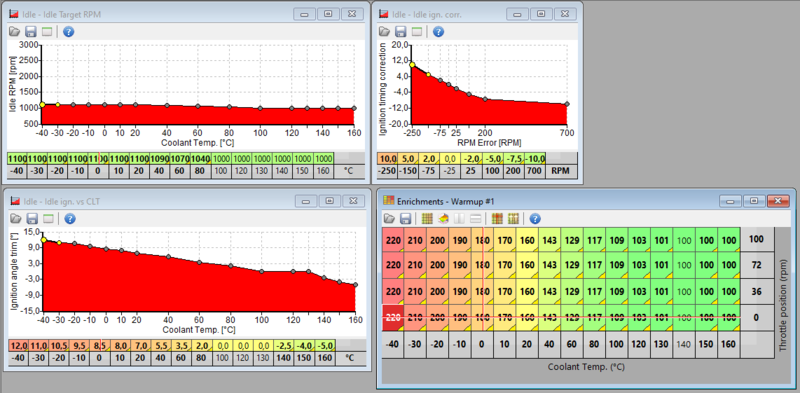
Task: Help icon in Idle ign. corr. window
Action: click(438, 32)
